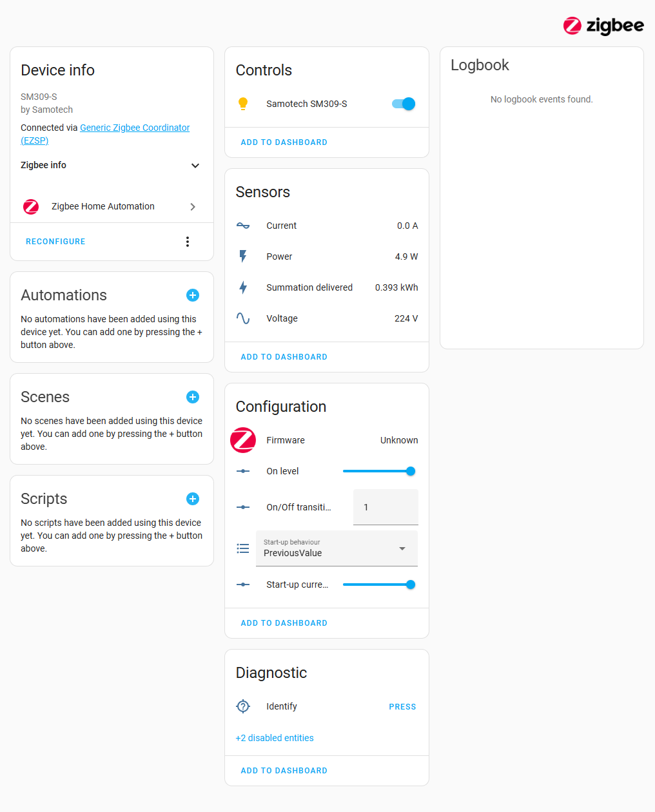Toggle the Samotech SM309-S switch off
Image resolution: width=655 pixels, height=812 pixels.
(404, 104)
